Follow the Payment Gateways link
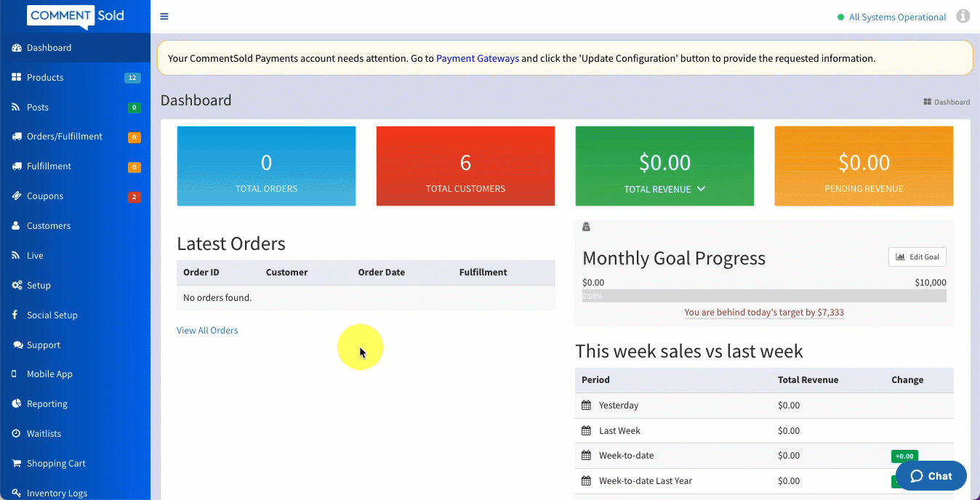The image size is (980, 500). [477, 58]
